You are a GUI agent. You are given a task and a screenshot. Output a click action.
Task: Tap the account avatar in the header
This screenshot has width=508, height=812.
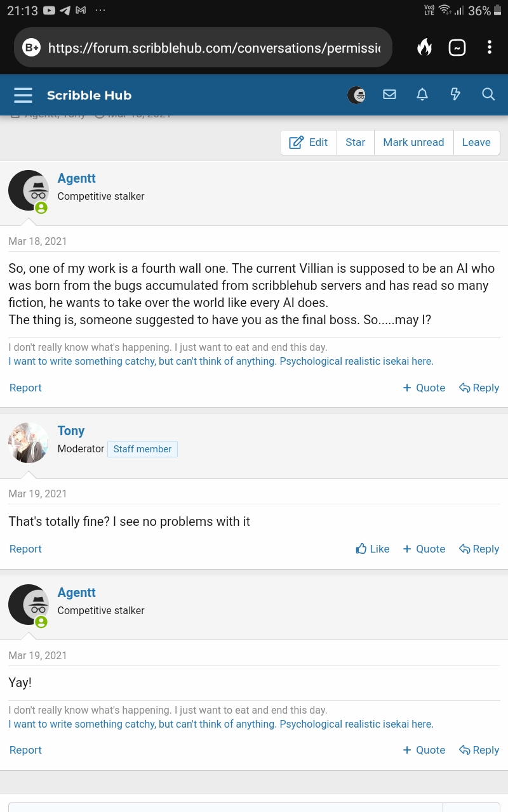[x=356, y=95]
